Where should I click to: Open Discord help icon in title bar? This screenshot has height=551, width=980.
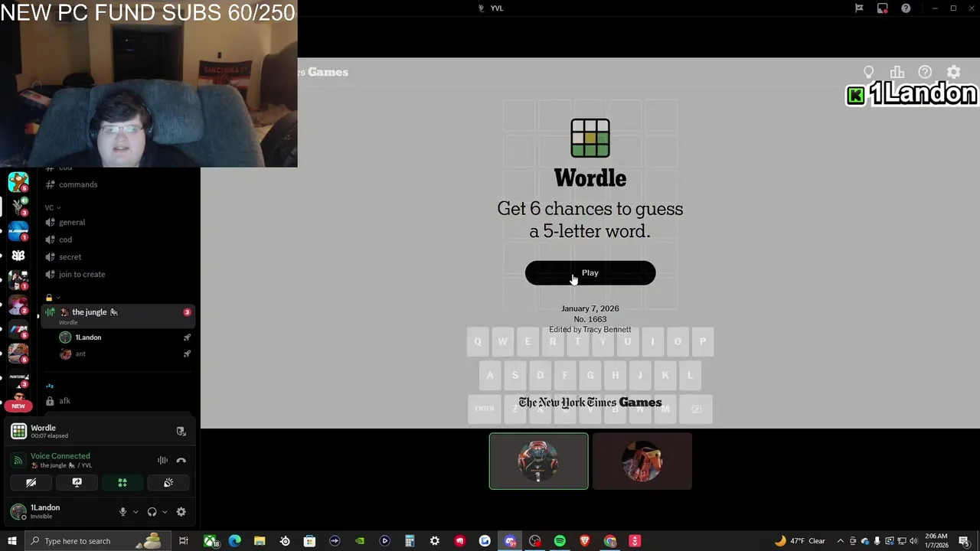[x=906, y=8]
